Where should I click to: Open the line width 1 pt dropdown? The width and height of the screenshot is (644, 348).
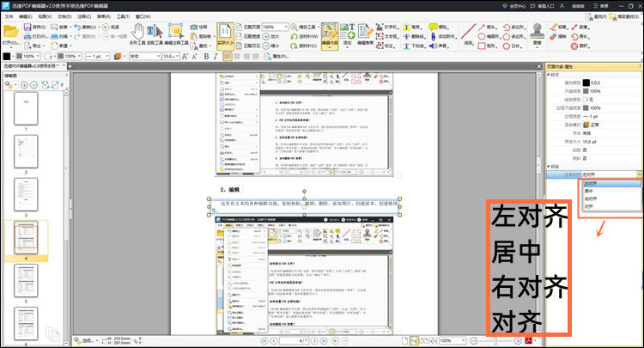point(107,57)
